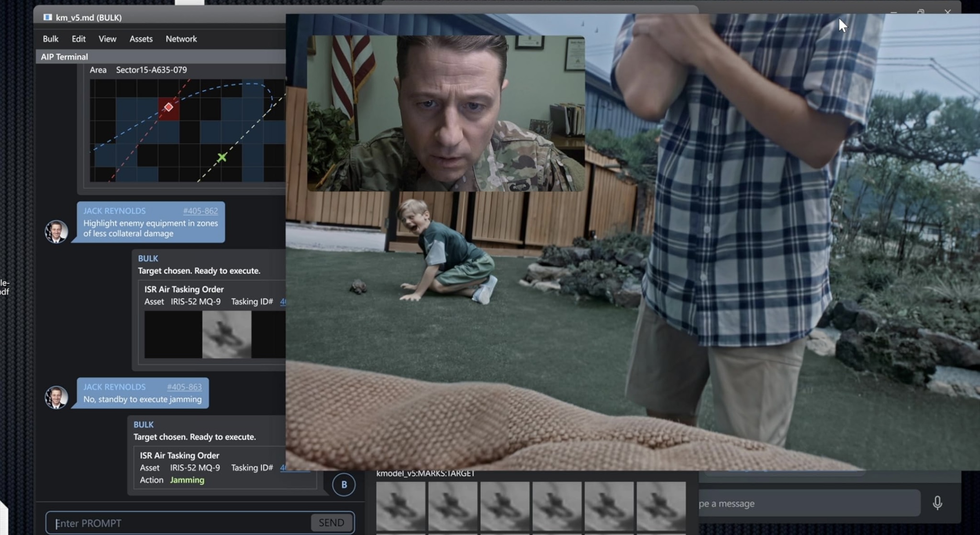Open the Edit menu
Viewport: 980px width, 535px height.
point(78,39)
